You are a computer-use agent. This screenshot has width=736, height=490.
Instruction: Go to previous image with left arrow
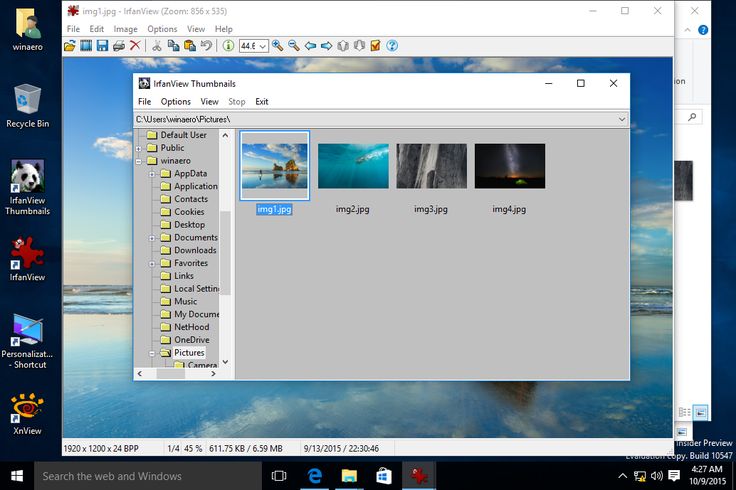pos(310,46)
